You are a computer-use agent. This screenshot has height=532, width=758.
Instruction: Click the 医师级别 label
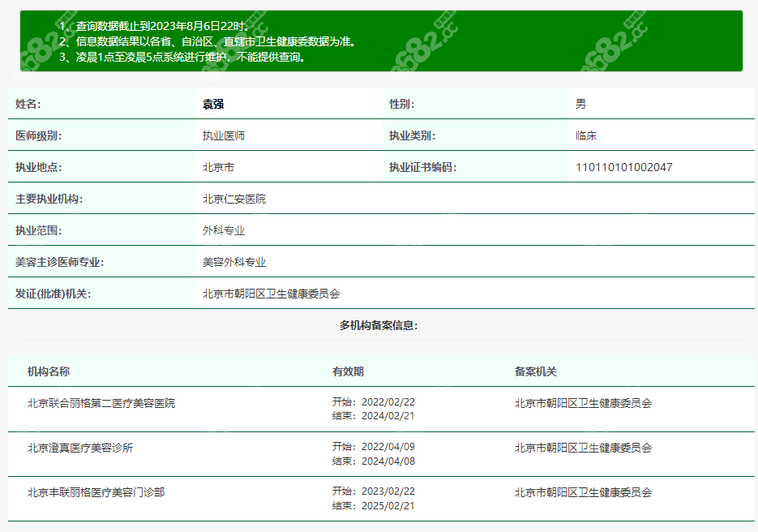coord(39,136)
